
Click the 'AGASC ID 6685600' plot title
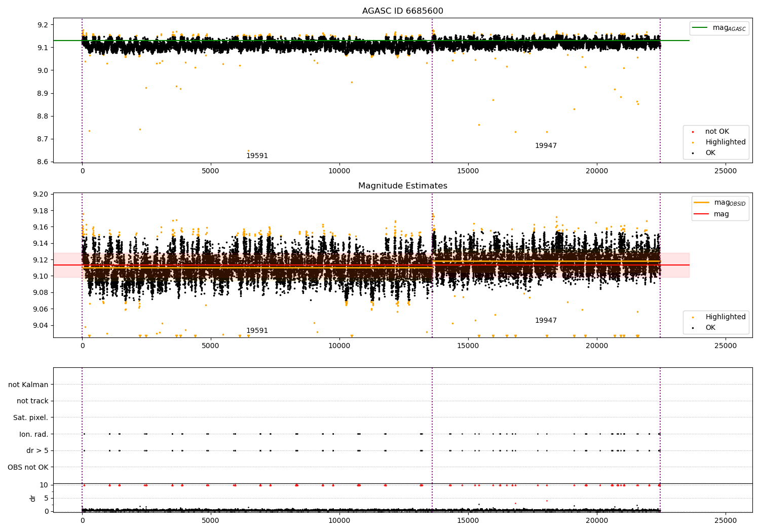(x=403, y=11)
